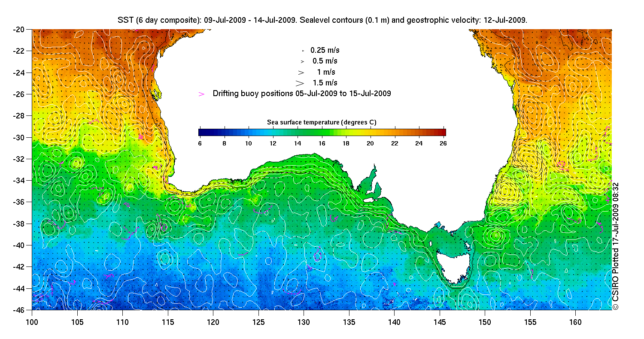Click the arrow glyph beside 0.5 m/s
644x339 pixels.
302,61
